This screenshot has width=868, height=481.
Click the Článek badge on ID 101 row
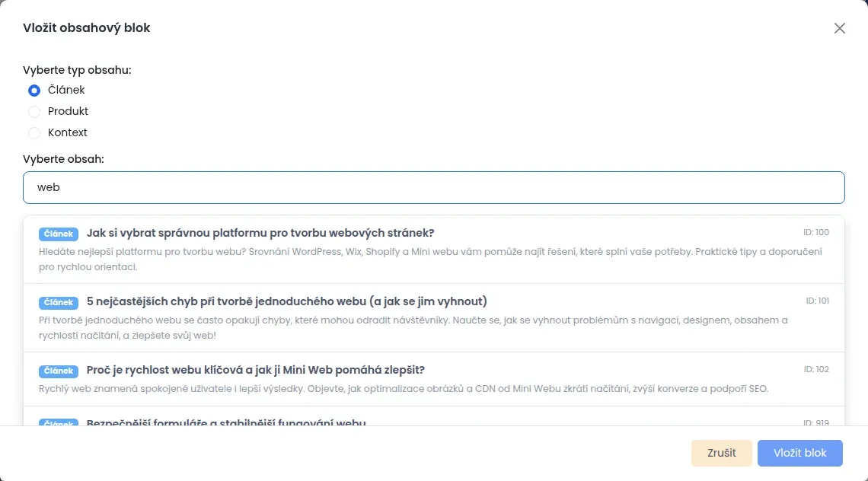coord(58,302)
